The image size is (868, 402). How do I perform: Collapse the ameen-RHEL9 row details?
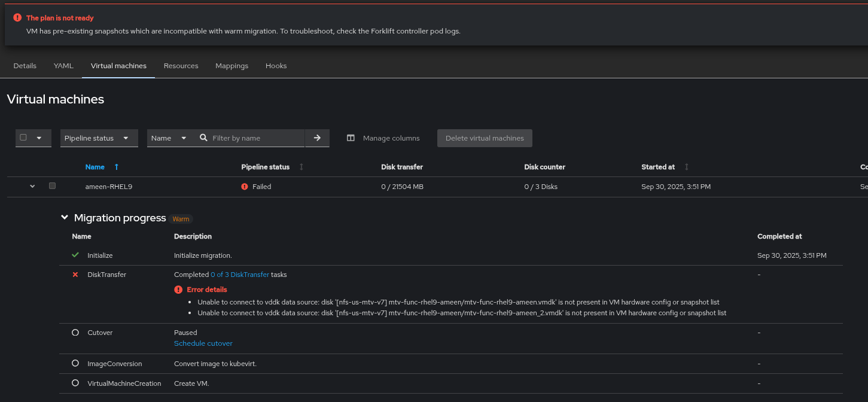point(33,187)
